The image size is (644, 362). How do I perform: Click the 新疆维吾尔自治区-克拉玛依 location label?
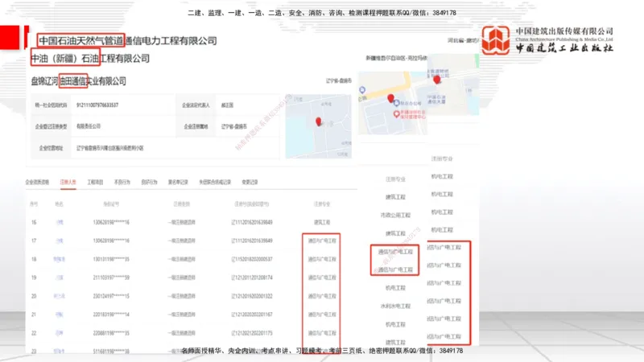click(x=396, y=58)
